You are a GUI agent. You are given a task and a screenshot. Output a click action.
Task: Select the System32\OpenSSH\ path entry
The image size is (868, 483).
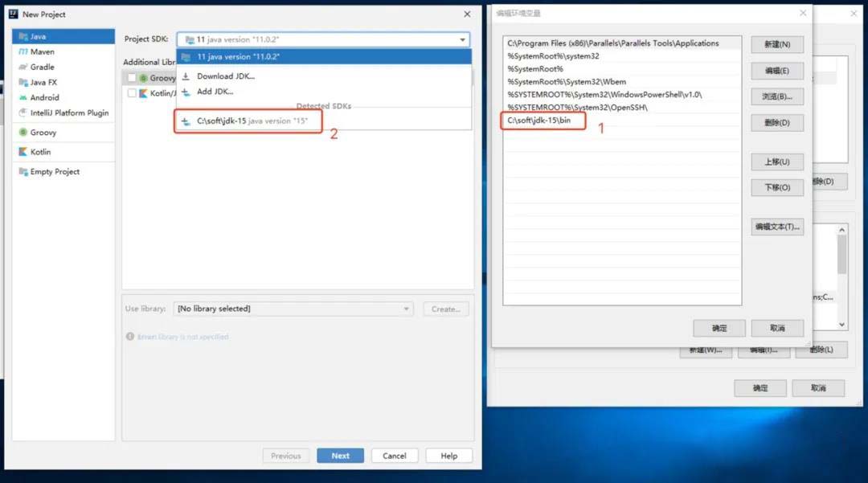click(622, 108)
